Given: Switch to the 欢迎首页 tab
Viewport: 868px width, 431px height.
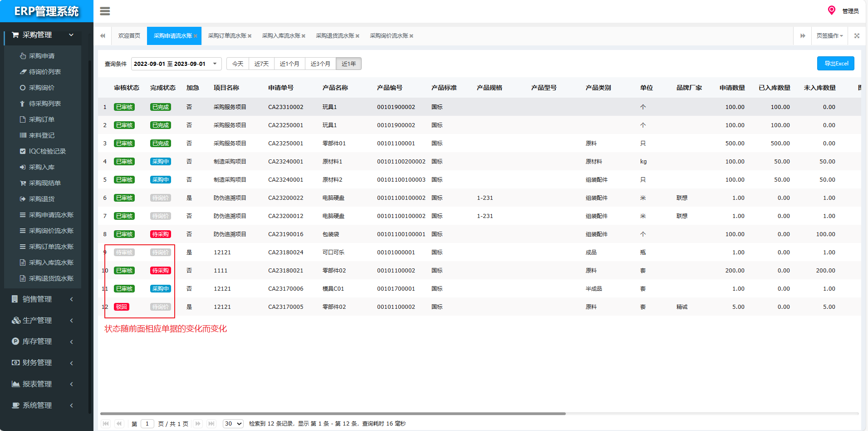Looking at the screenshot, I should click(x=129, y=36).
